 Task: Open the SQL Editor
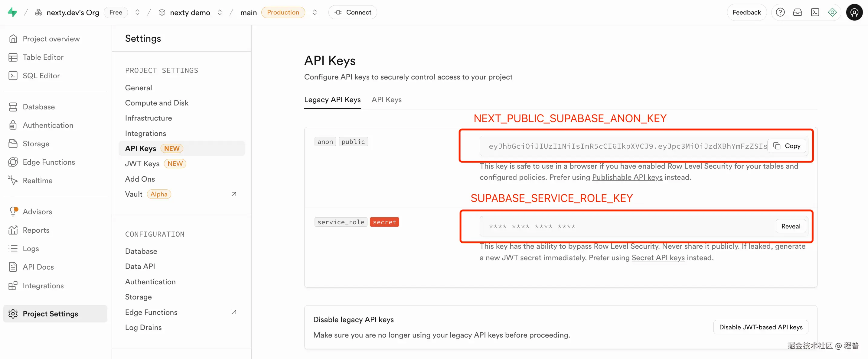(41, 76)
